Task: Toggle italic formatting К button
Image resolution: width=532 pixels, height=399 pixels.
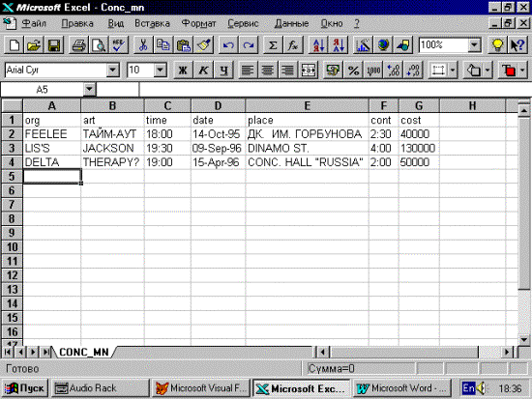Action: pos(203,71)
